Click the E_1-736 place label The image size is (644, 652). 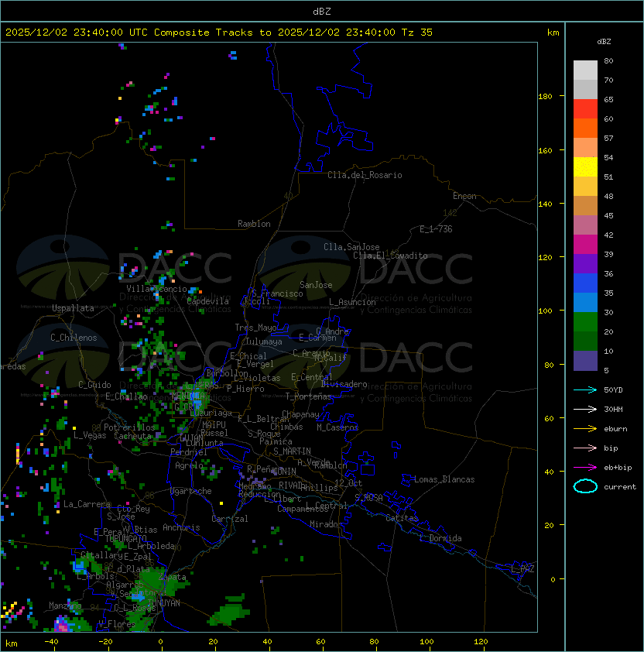pyautogui.click(x=436, y=229)
